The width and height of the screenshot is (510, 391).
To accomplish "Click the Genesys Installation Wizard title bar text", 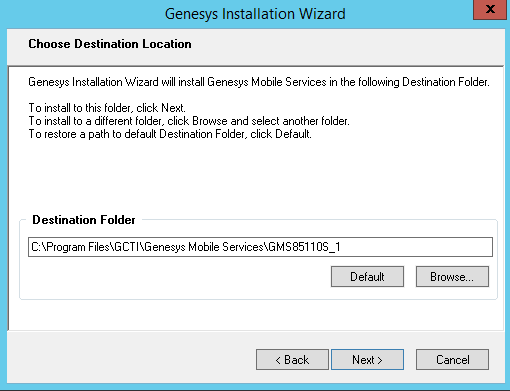I will click(255, 14).
